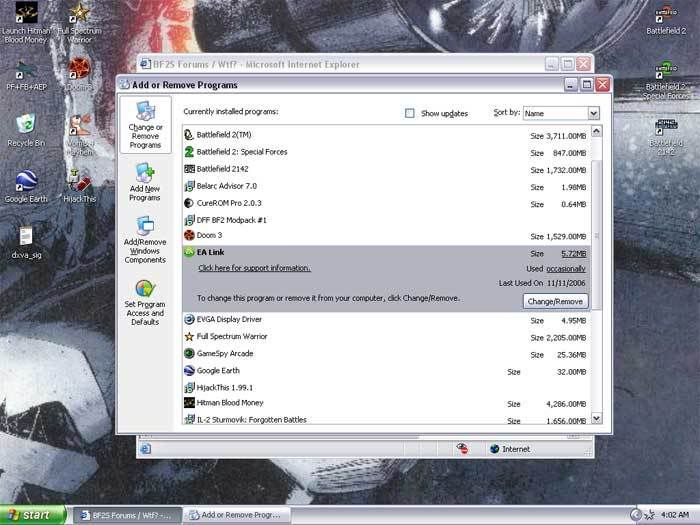The image size is (700, 525).
Task: Open Add New Programs panel
Action: pos(145,182)
